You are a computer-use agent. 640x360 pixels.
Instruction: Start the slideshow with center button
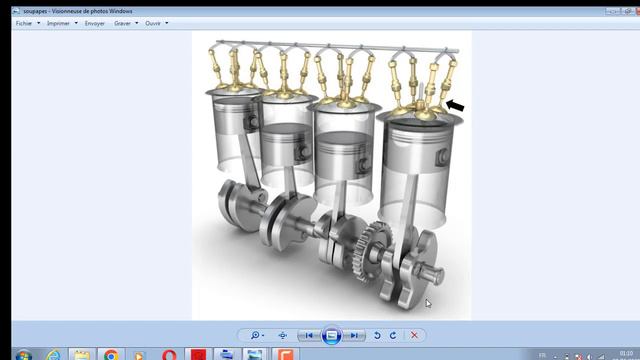pos(331,336)
